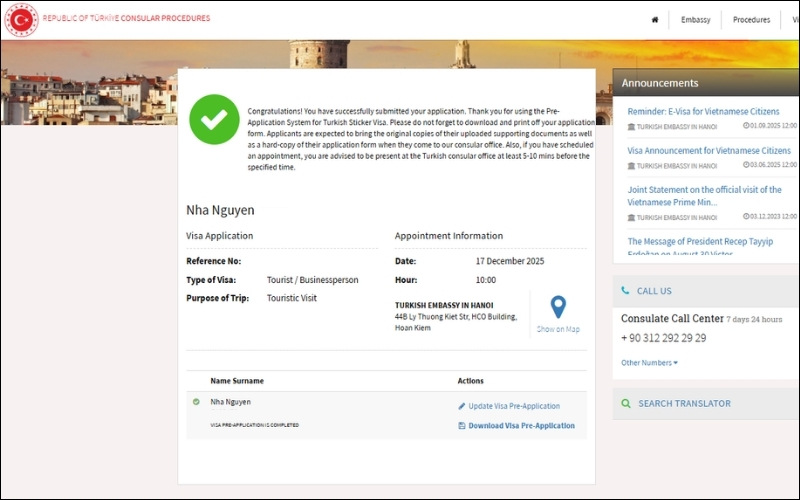Open the Procedures menu
The image size is (800, 500).
752,20
